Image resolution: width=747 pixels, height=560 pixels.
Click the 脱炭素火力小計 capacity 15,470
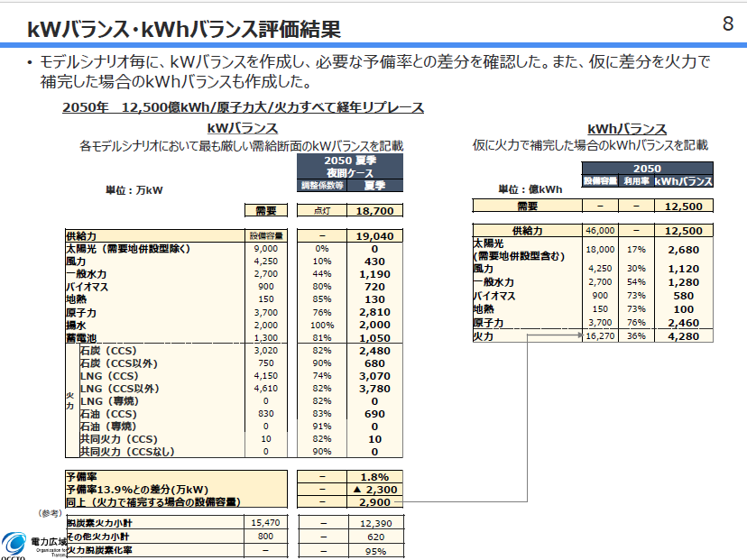[266, 523]
